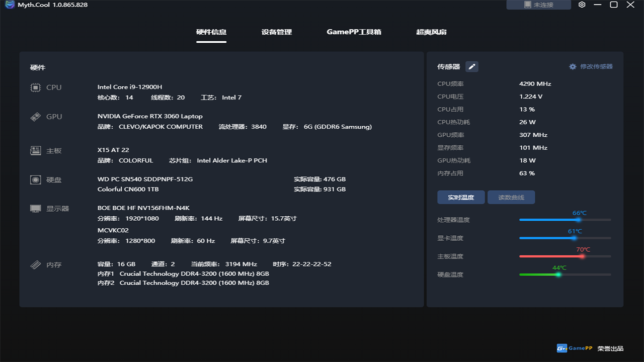The height and width of the screenshot is (362, 644).
Task: Open sensor editing via the pencil icon
Action: click(x=471, y=66)
